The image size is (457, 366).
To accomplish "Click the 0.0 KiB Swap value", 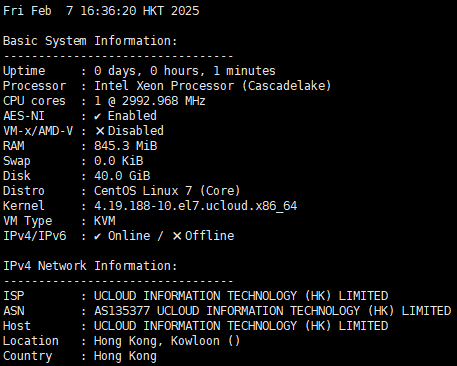I will pyautogui.click(x=118, y=161).
